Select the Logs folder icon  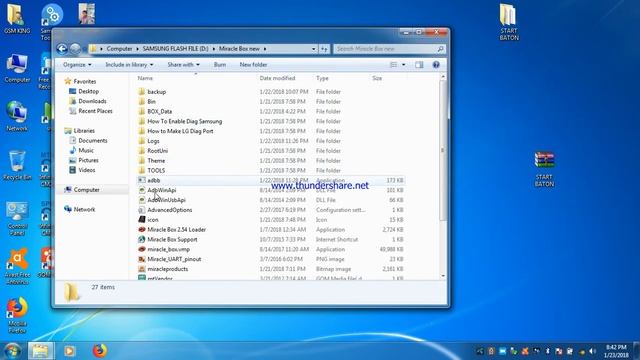[142, 141]
